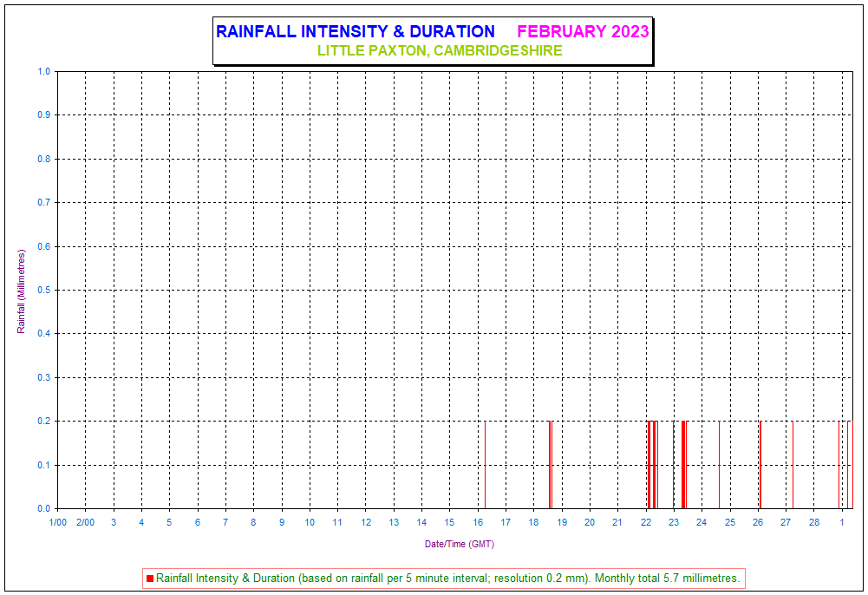The height and width of the screenshot is (595, 868).
Task: Select the 'Rainfall (Millimetres)' y-axis label
Action: tap(21, 291)
